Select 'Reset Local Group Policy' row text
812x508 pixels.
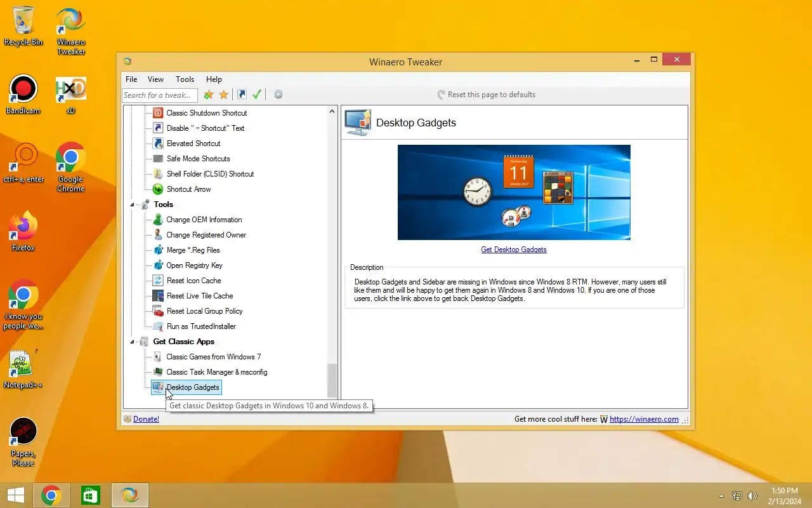point(204,311)
